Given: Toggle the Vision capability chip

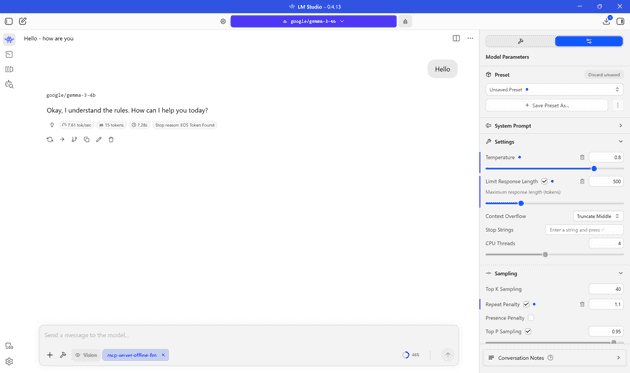Looking at the screenshot, I should pos(86,355).
